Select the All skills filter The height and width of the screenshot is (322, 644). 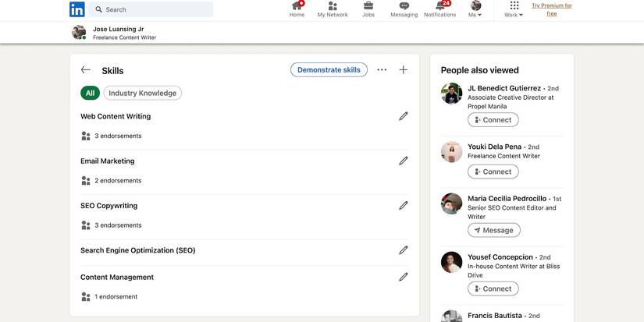click(90, 93)
